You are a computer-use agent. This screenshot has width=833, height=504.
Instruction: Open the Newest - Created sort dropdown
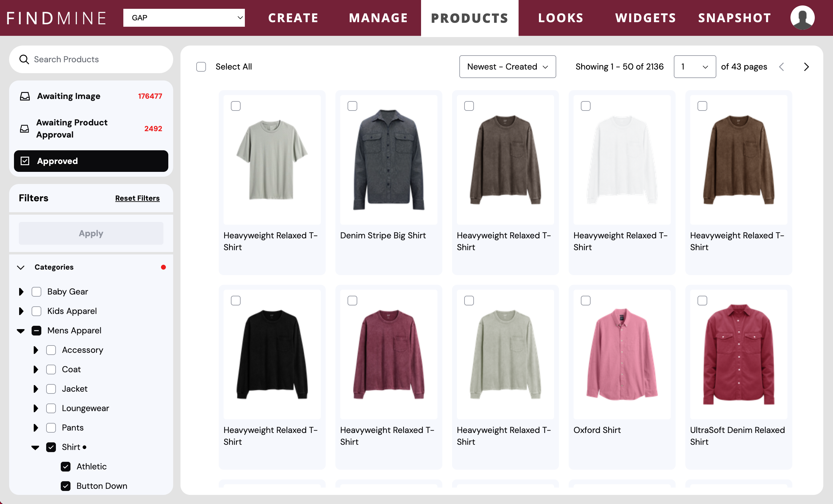[x=507, y=67]
